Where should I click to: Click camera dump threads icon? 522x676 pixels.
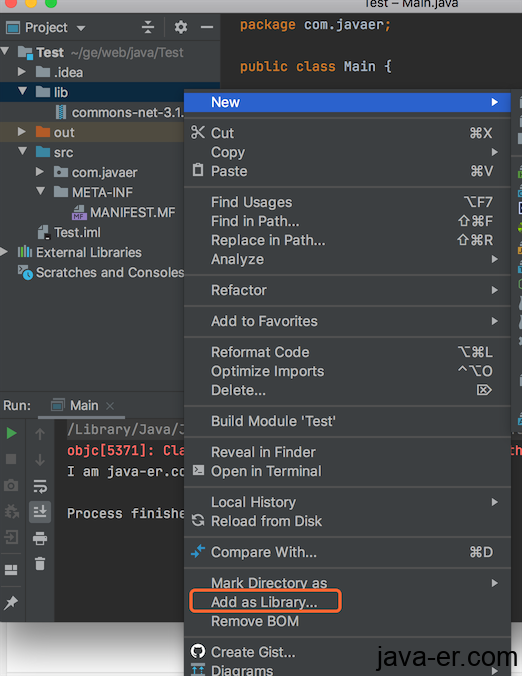11,485
